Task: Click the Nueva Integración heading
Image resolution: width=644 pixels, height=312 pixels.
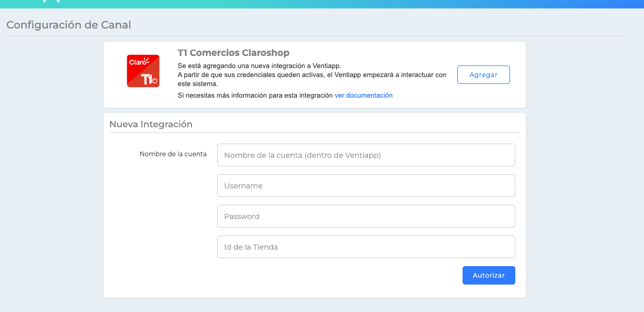Action: pyautogui.click(x=151, y=125)
